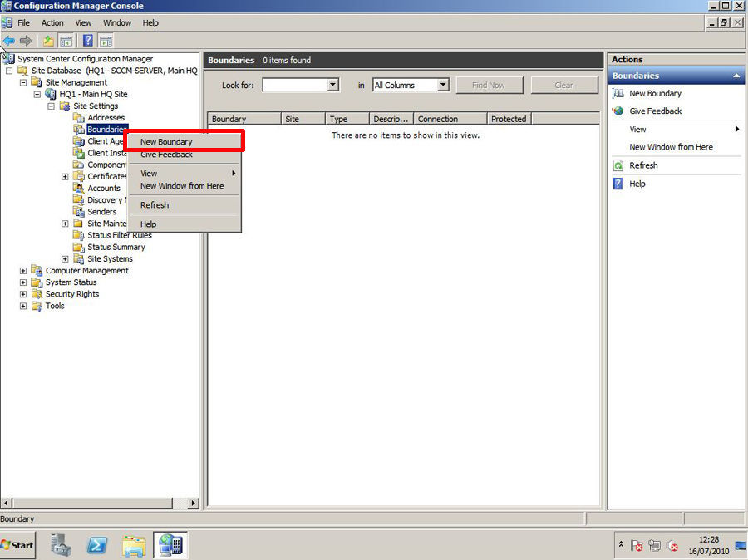Open PowerShell taskbar icon
Image resolution: width=748 pixels, height=560 pixels.
click(97, 545)
